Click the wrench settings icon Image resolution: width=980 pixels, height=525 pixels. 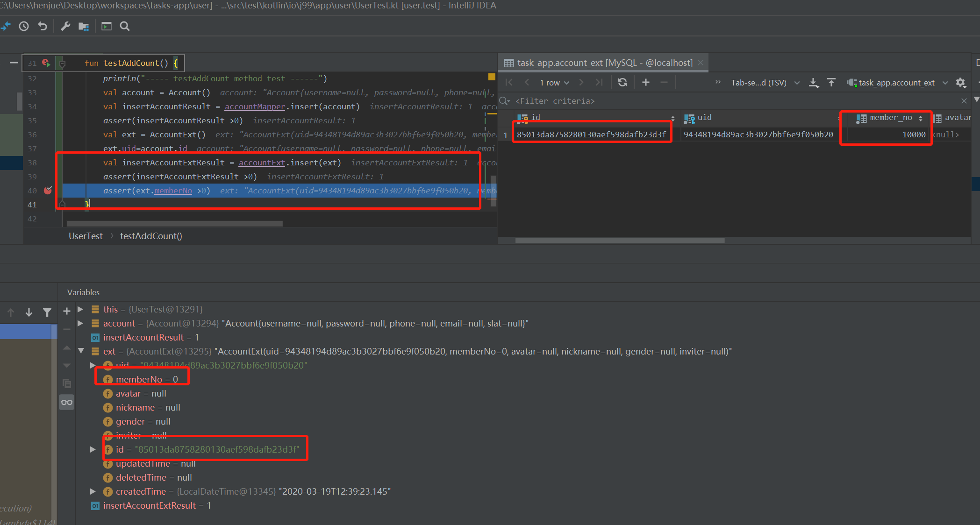click(65, 27)
